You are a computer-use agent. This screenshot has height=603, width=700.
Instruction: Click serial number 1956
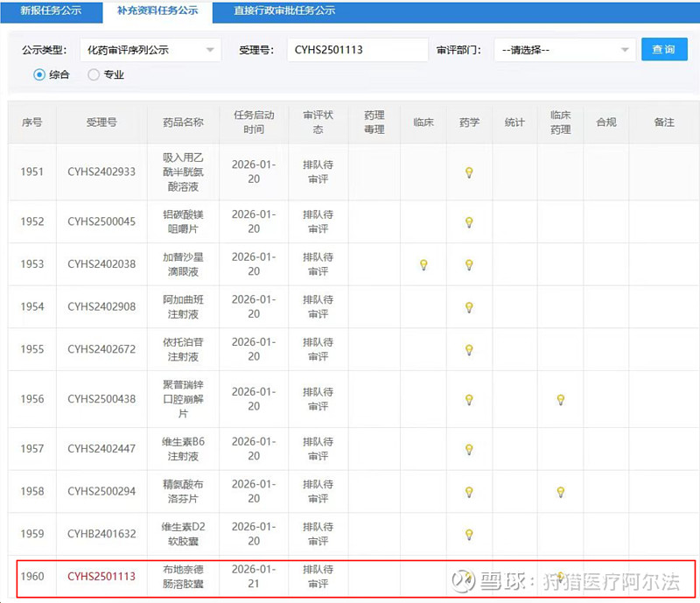click(x=32, y=399)
